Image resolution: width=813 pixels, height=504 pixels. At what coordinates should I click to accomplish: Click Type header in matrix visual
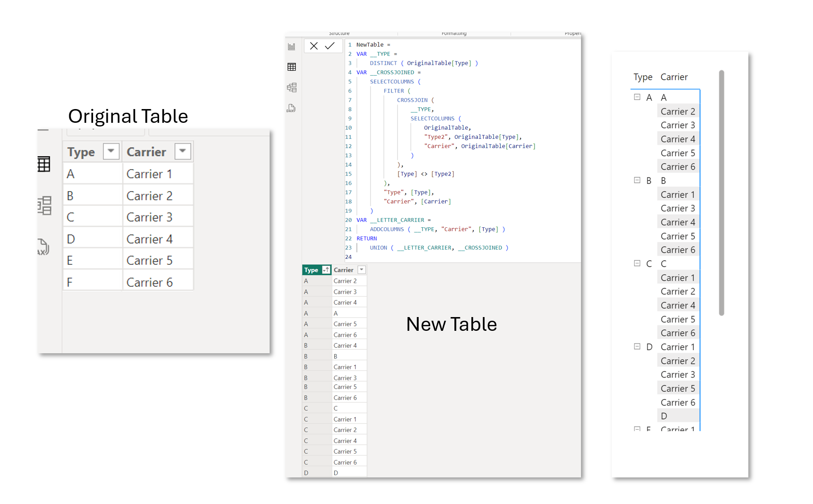coord(643,77)
